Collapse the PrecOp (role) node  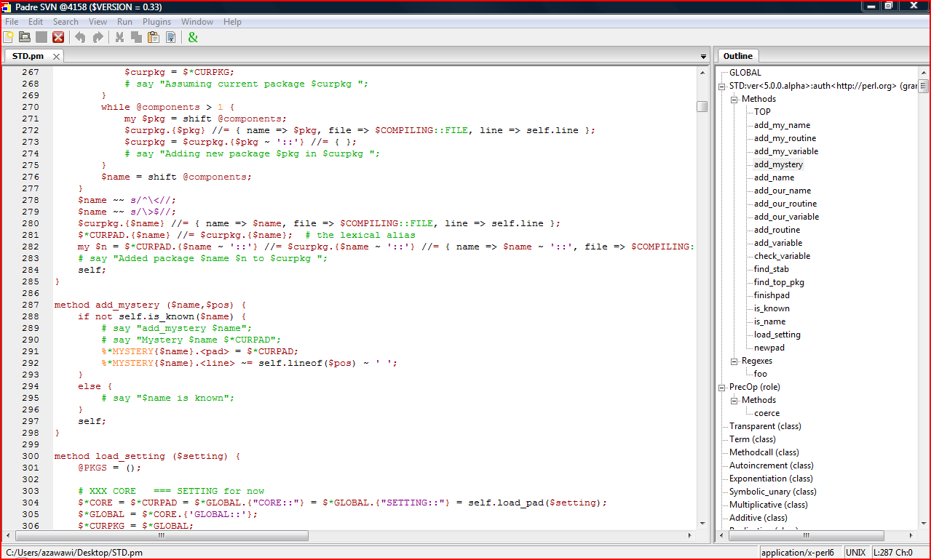722,387
